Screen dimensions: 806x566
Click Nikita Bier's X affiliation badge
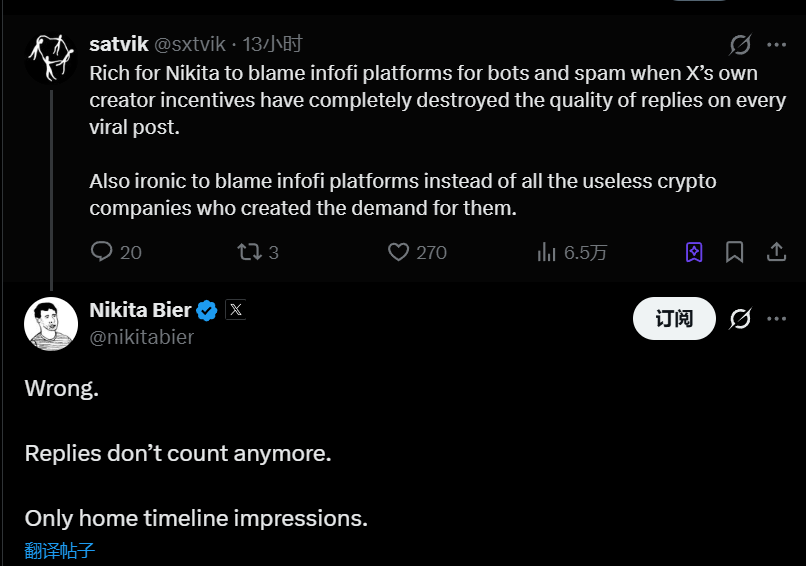point(236,310)
